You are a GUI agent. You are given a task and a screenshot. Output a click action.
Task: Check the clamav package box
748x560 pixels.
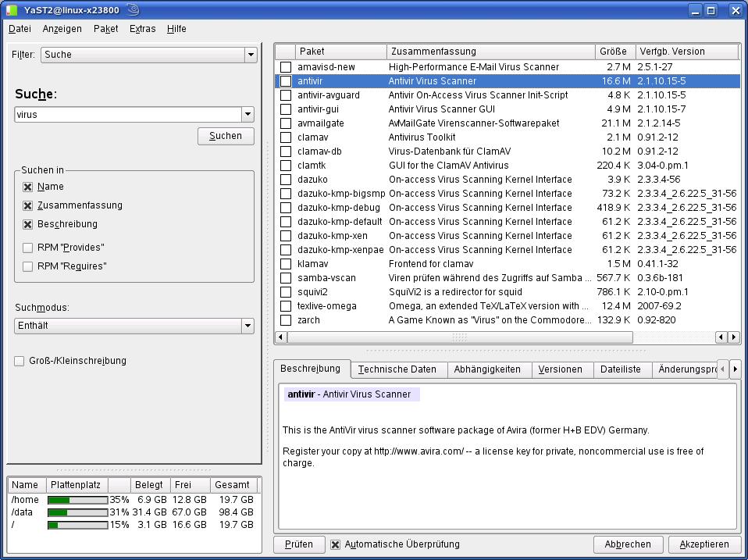coord(285,137)
